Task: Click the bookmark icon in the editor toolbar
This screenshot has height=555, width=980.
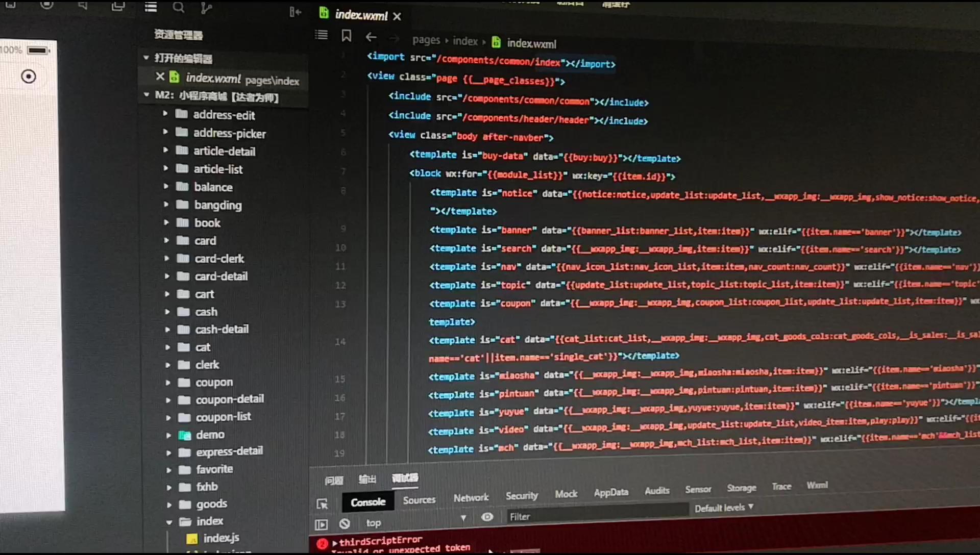Action: [x=347, y=35]
